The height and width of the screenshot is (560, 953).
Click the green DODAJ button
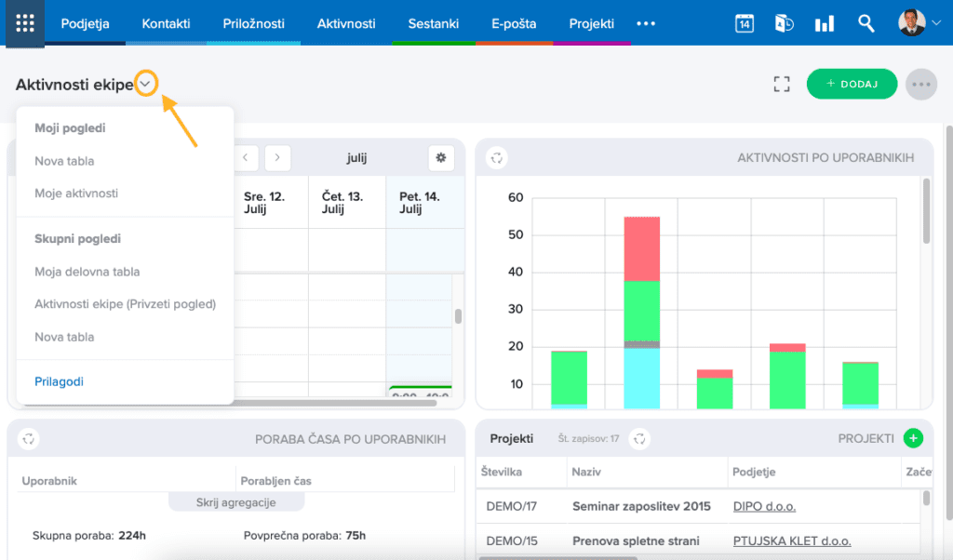point(852,84)
